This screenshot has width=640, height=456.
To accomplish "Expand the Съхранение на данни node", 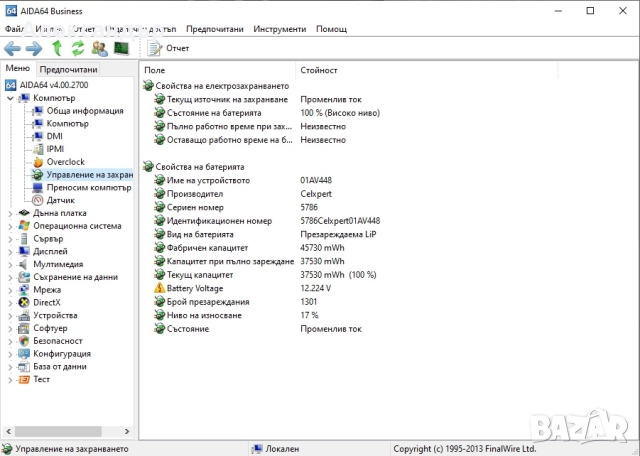I will [x=10, y=277].
